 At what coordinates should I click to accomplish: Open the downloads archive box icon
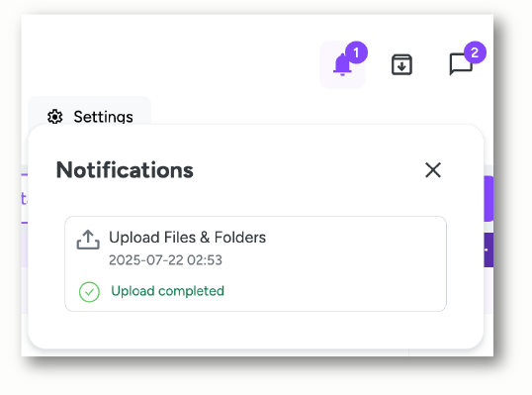click(401, 64)
